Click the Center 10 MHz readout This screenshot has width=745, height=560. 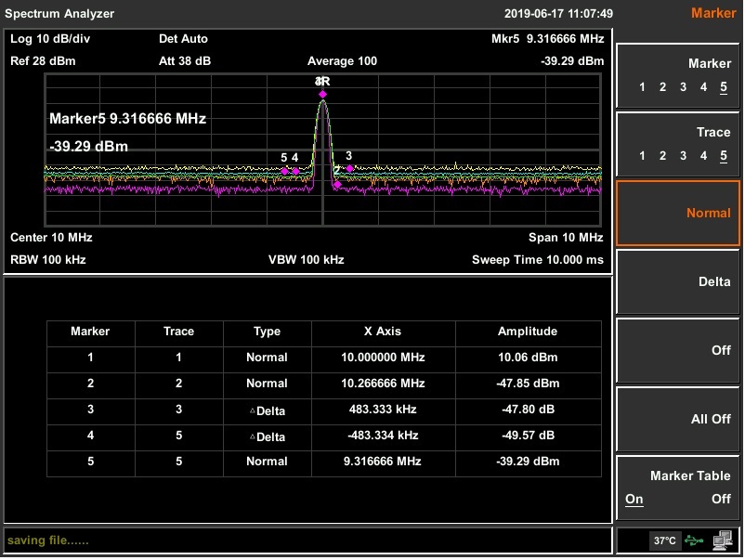[51, 238]
